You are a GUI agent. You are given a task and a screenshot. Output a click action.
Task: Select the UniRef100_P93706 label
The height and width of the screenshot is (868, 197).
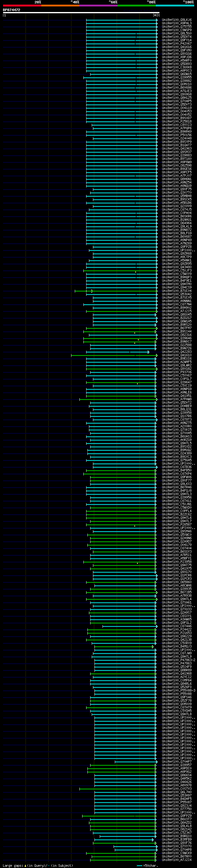tap(177, 372)
